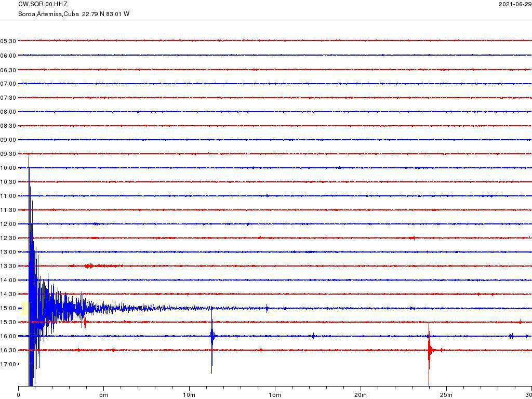Select the 13:30 time label

[x=8, y=267]
